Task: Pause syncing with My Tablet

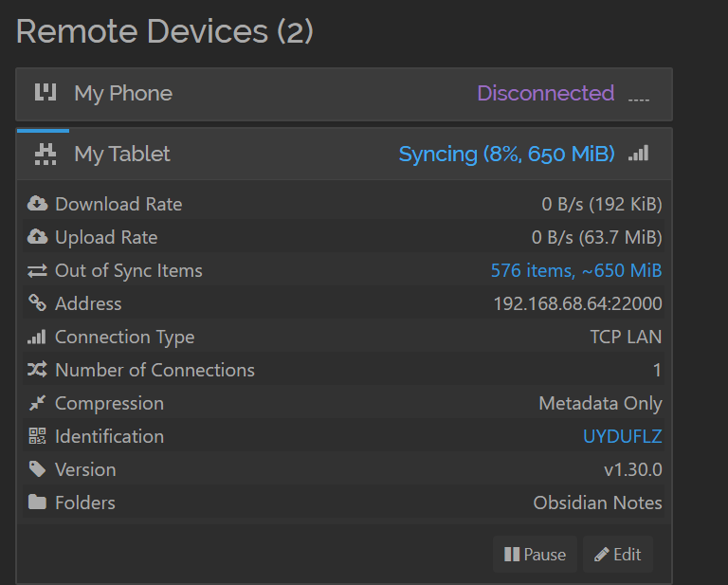Action: [x=535, y=555]
